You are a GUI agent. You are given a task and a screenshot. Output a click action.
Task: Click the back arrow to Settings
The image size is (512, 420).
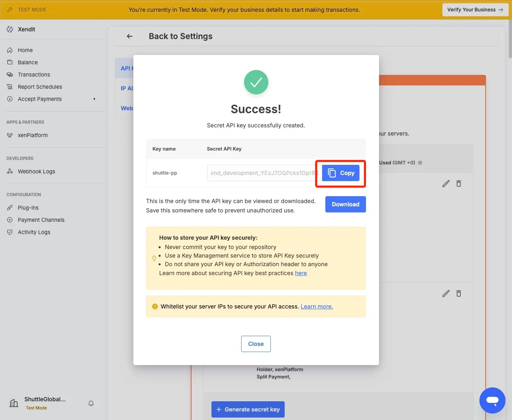[x=130, y=36]
